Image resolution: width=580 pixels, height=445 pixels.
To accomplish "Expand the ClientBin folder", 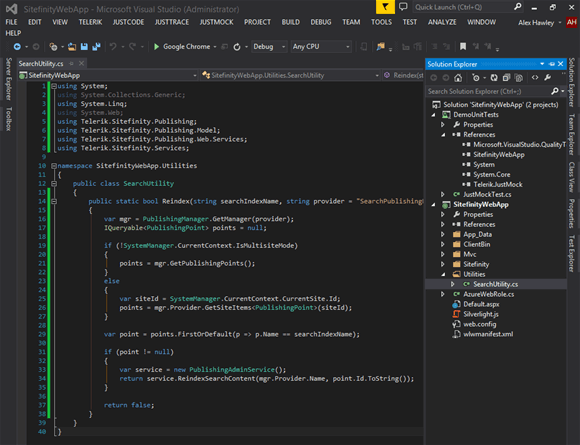I will [443, 244].
